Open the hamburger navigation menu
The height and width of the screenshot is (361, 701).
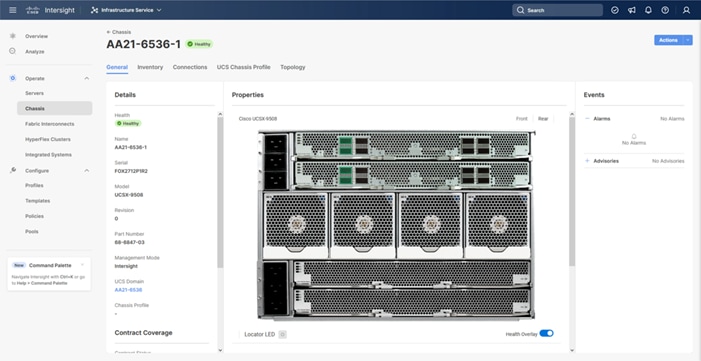point(13,10)
